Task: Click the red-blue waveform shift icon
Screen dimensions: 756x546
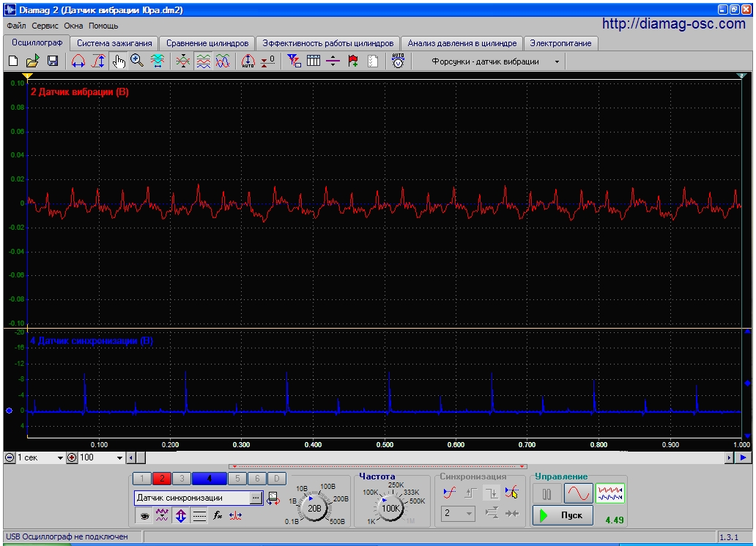Action: click(x=236, y=516)
